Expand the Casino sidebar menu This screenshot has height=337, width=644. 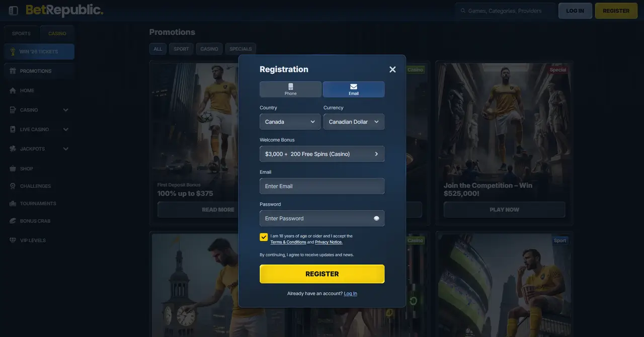tap(66, 110)
